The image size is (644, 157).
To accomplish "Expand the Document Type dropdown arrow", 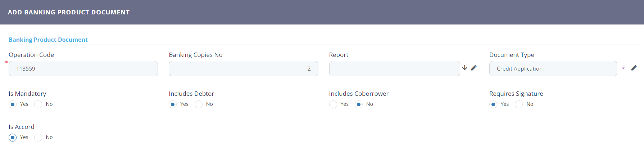I will pos(623,68).
